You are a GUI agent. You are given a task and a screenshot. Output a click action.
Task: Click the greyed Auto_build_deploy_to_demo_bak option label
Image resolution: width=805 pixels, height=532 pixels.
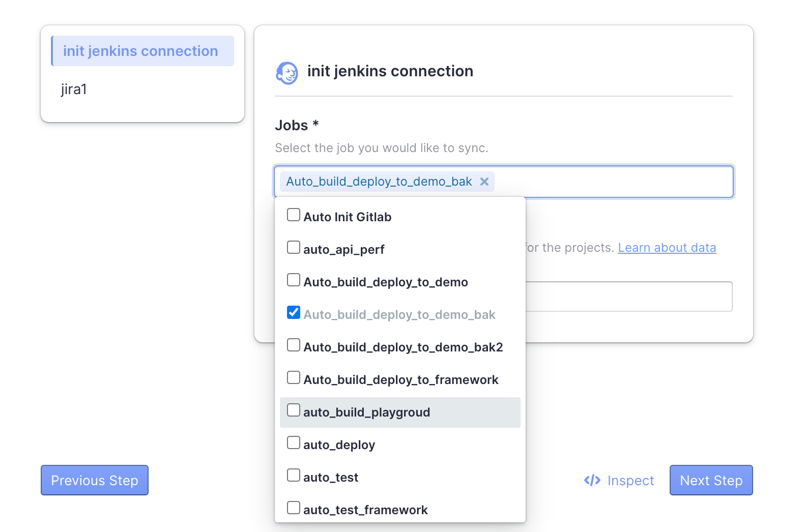399,315
